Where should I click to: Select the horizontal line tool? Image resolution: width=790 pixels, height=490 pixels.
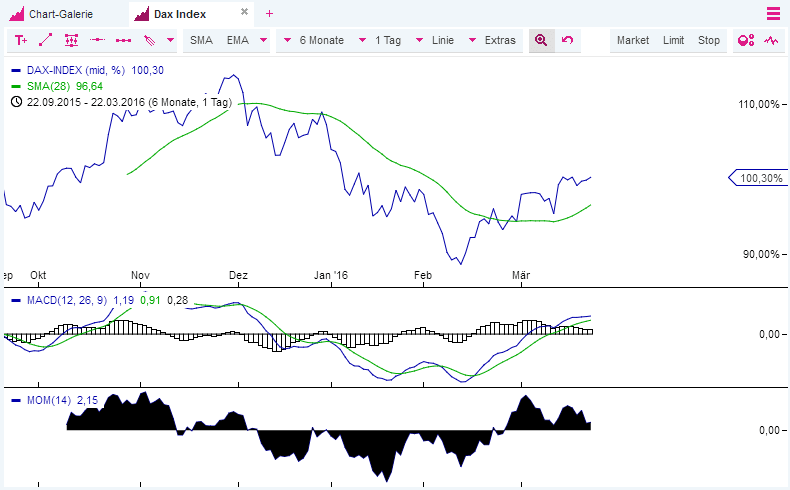coord(97,40)
